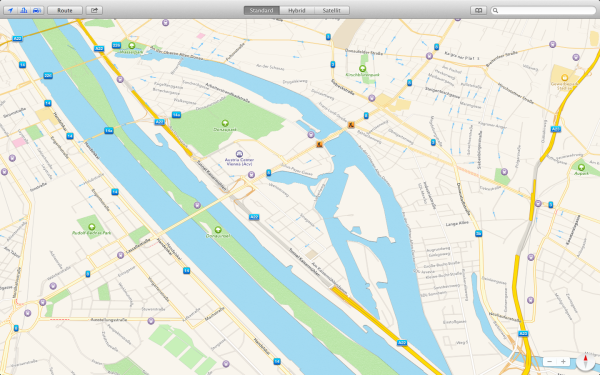Select the Donauinsel park icon
Viewport: 600px width, 375px height.
tap(218, 230)
